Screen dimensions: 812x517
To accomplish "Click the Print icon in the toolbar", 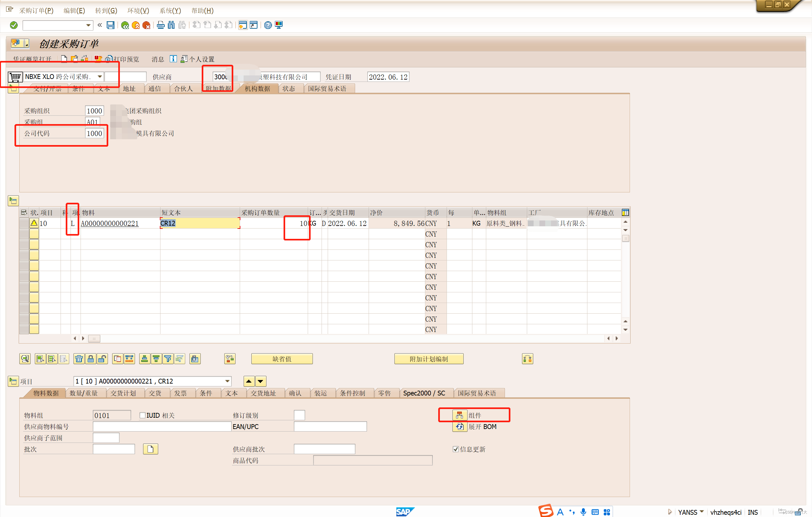I will (x=161, y=25).
